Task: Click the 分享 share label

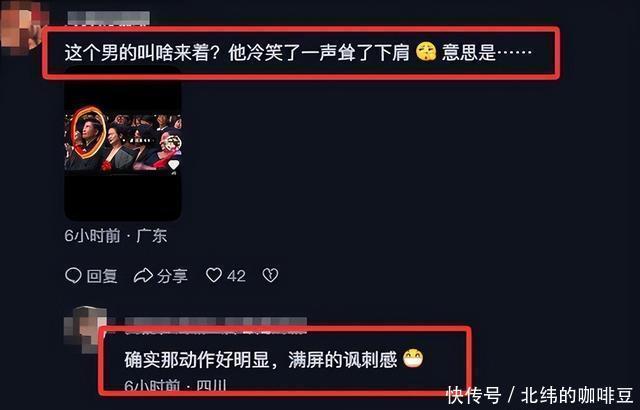Action: [x=172, y=276]
